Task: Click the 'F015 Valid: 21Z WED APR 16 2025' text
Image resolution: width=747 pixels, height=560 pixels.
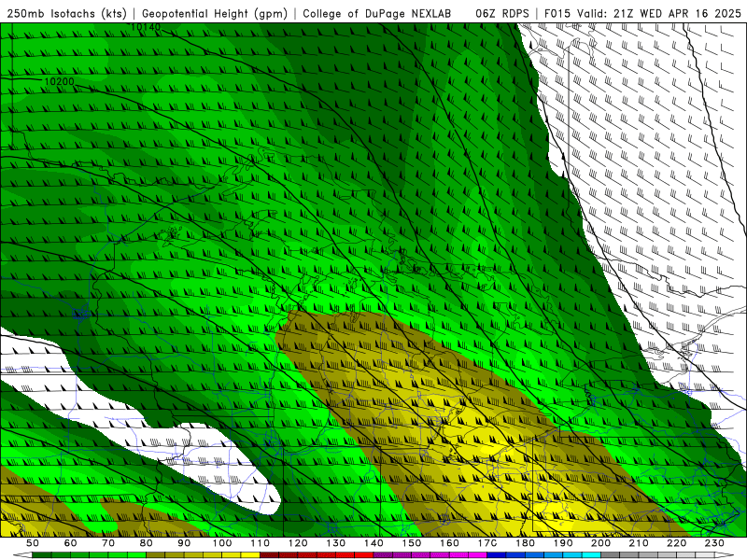Action: point(643,13)
